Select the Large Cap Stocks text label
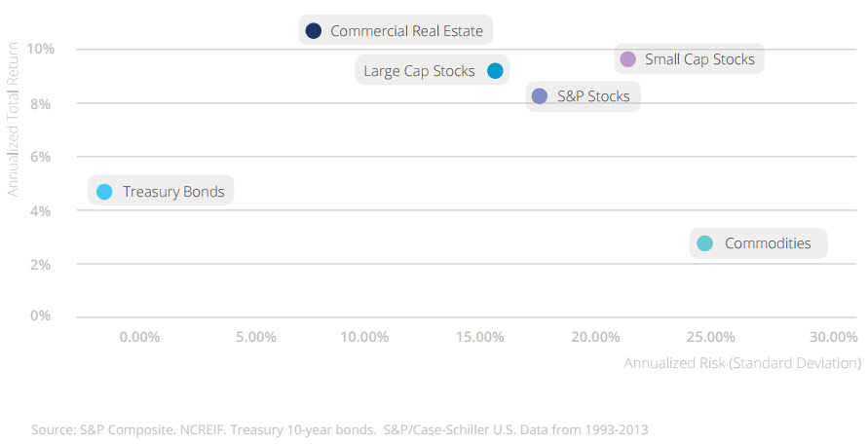 [x=419, y=71]
